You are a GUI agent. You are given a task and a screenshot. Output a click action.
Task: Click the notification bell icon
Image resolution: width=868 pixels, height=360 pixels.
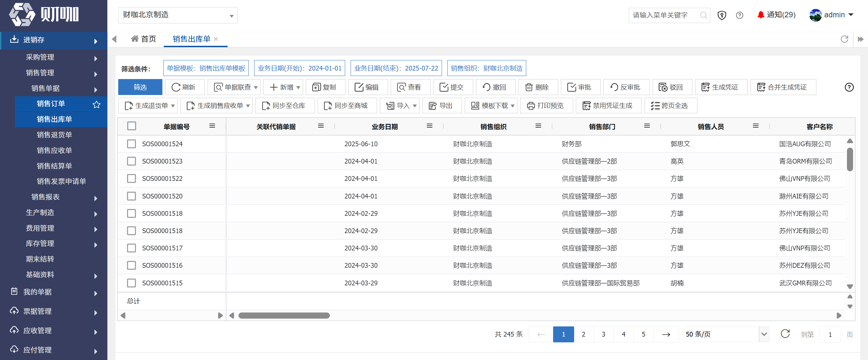(x=761, y=15)
